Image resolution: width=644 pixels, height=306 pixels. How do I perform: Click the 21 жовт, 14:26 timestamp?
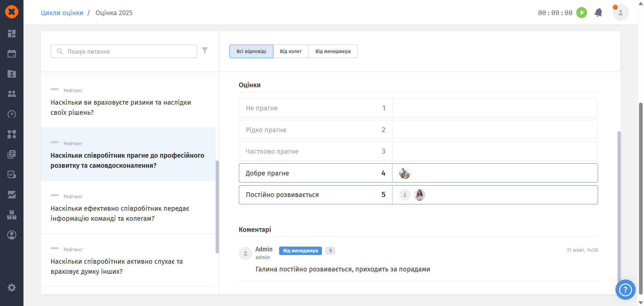click(582, 250)
